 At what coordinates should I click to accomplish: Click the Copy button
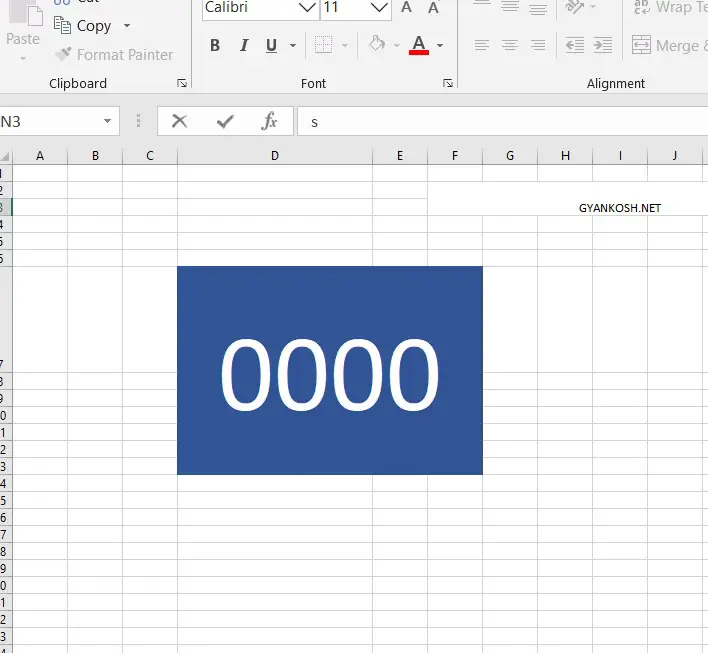coord(83,26)
